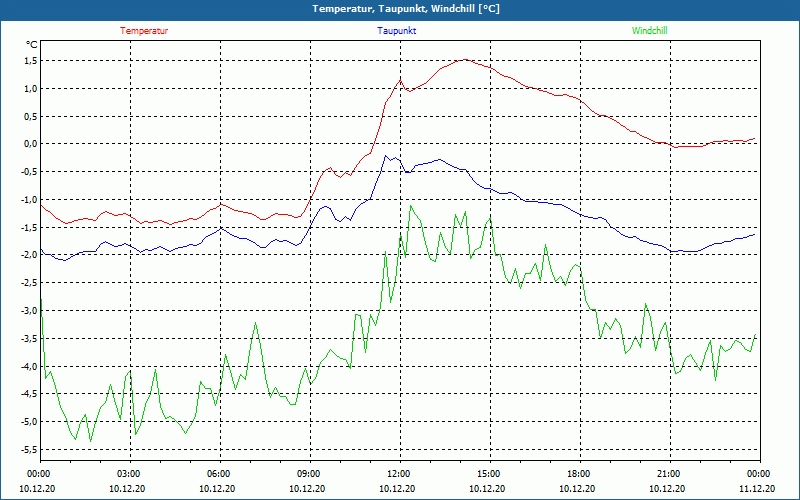
Task: Click the 15:00 time axis label
Action: (x=489, y=474)
